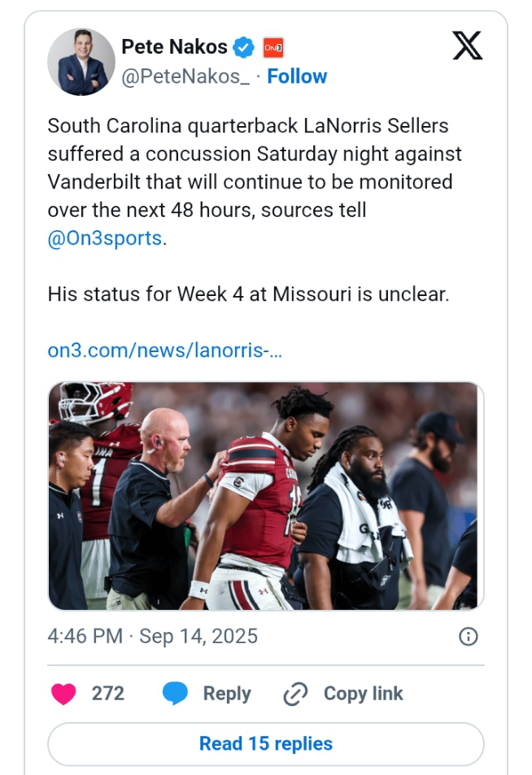This screenshot has height=775, width=532.
Task: Click the 272 likes count
Action: click(107, 694)
